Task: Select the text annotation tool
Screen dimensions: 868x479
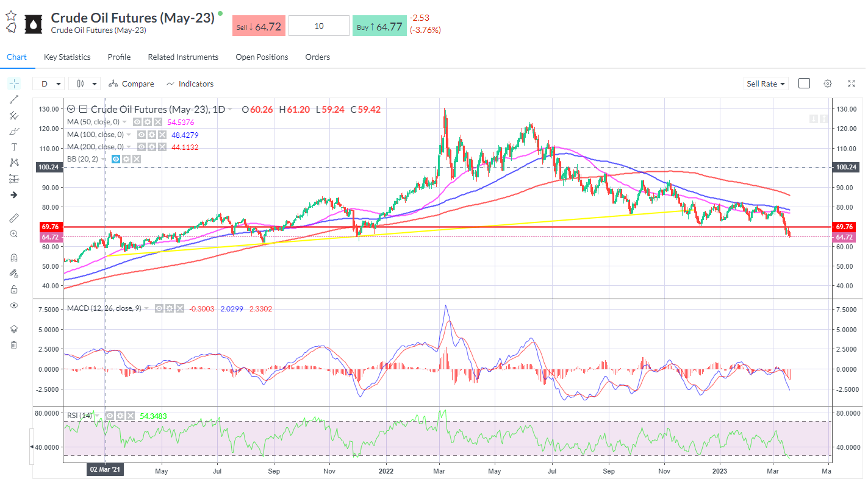Action: (13, 146)
